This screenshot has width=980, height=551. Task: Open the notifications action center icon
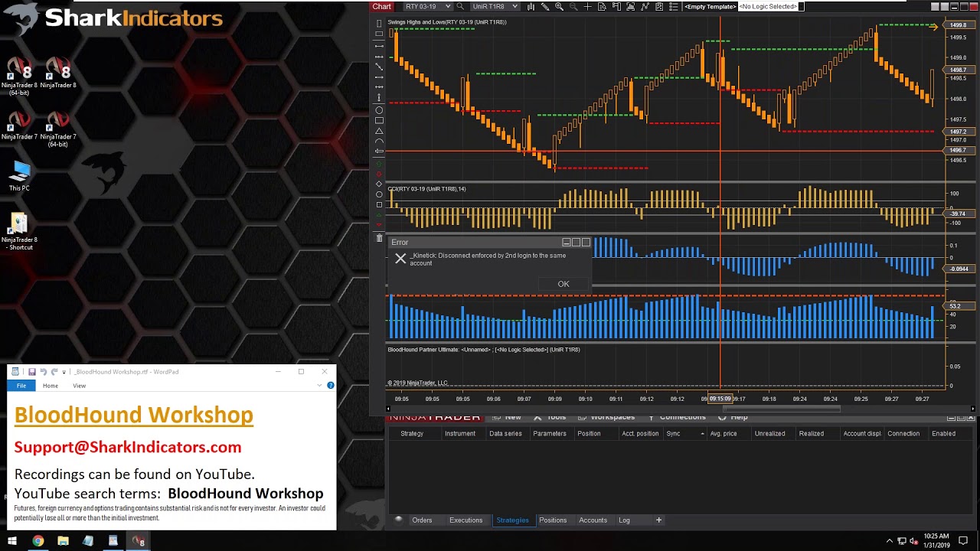pyautogui.click(x=964, y=541)
